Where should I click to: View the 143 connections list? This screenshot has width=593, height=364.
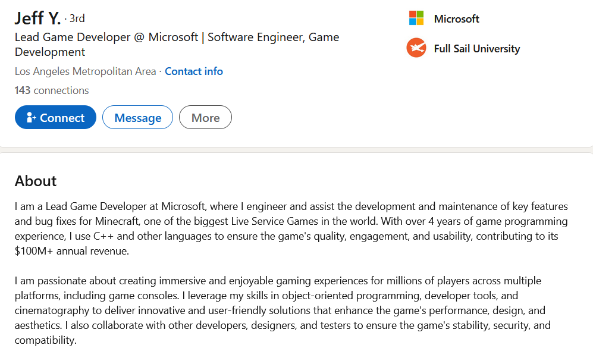[x=52, y=90]
